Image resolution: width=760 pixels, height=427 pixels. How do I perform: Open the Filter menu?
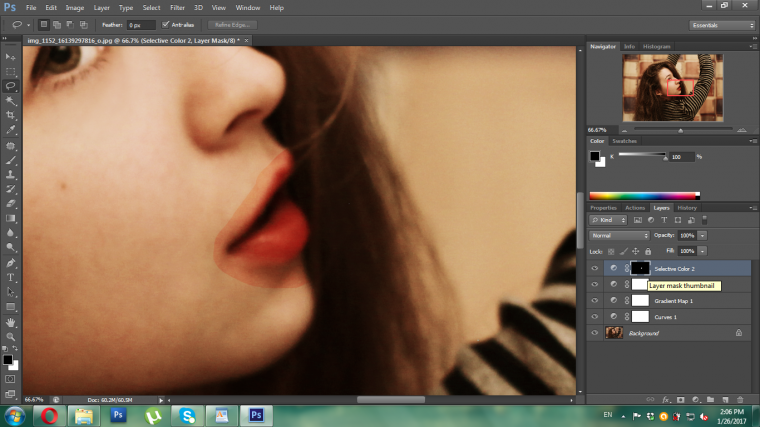click(177, 8)
